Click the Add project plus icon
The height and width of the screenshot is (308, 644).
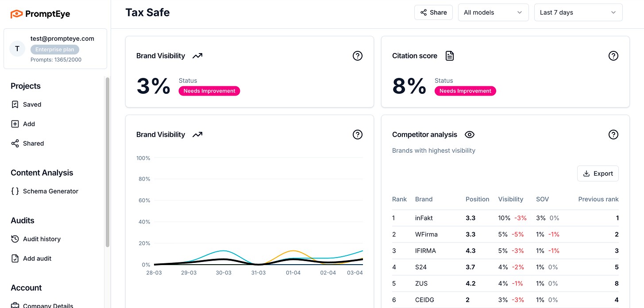[x=15, y=124]
